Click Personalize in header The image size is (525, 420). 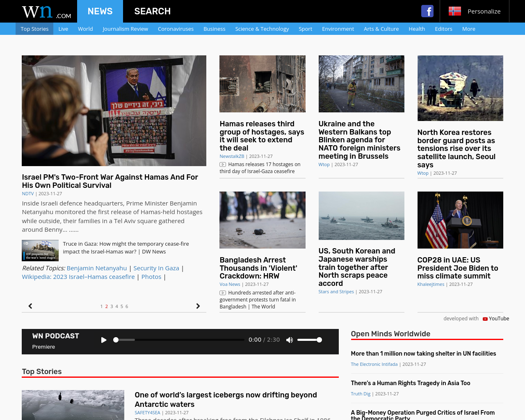(484, 11)
